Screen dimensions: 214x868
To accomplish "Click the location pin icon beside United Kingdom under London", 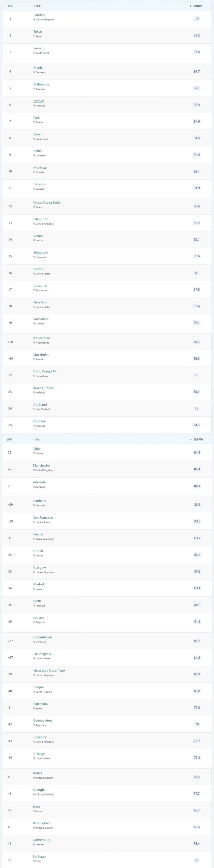I will pyautogui.click(x=34, y=20).
